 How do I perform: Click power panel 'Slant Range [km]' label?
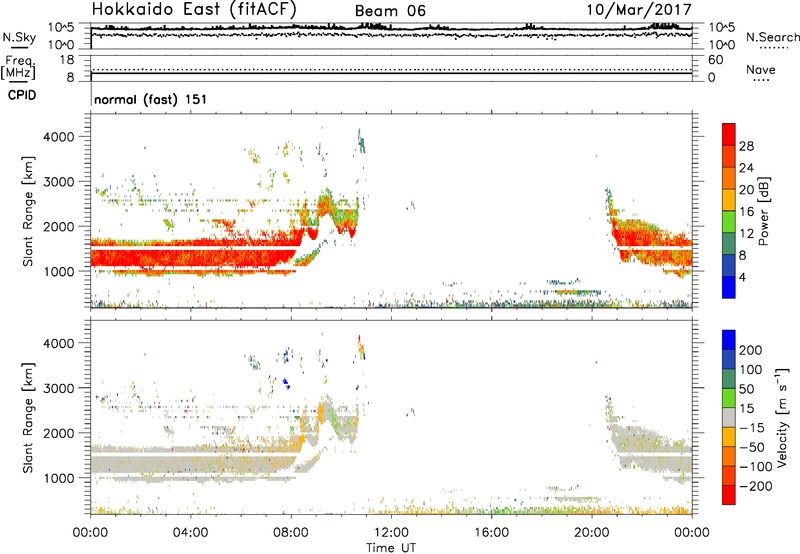pyautogui.click(x=28, y=211)
